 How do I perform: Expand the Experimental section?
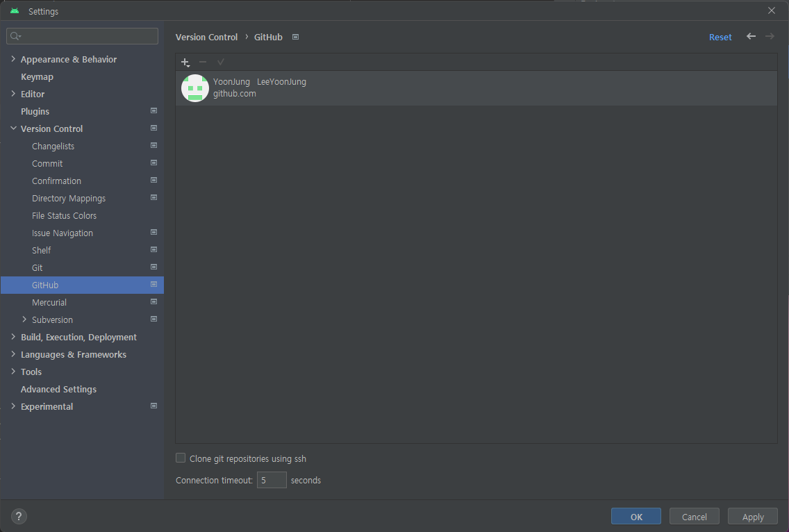click(13, 406)
